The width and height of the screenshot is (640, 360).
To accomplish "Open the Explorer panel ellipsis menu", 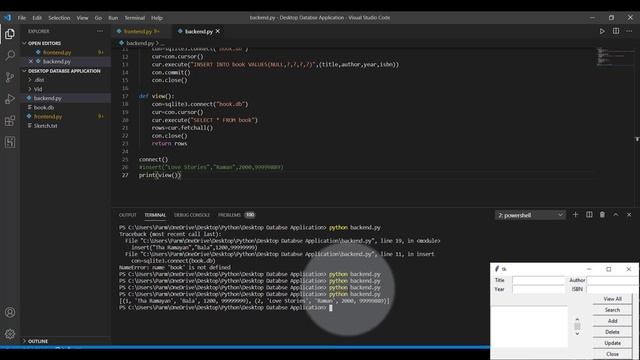I will 100,31.
